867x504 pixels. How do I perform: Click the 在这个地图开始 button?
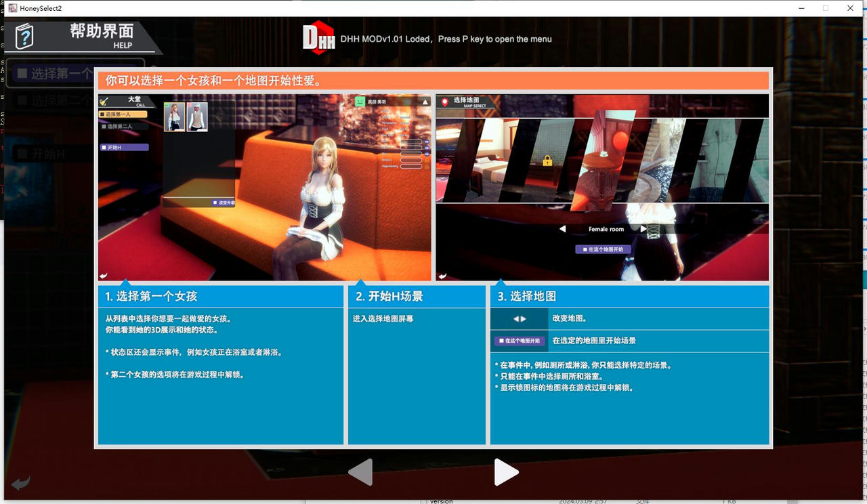pyautogui.click(x=603, y=249)
